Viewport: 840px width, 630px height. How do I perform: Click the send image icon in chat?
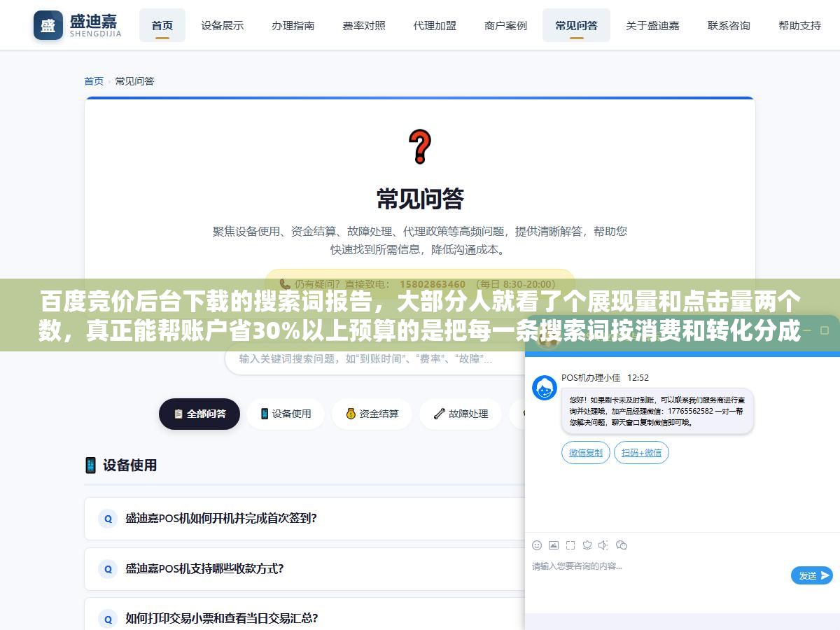click(x=554, y=545)
